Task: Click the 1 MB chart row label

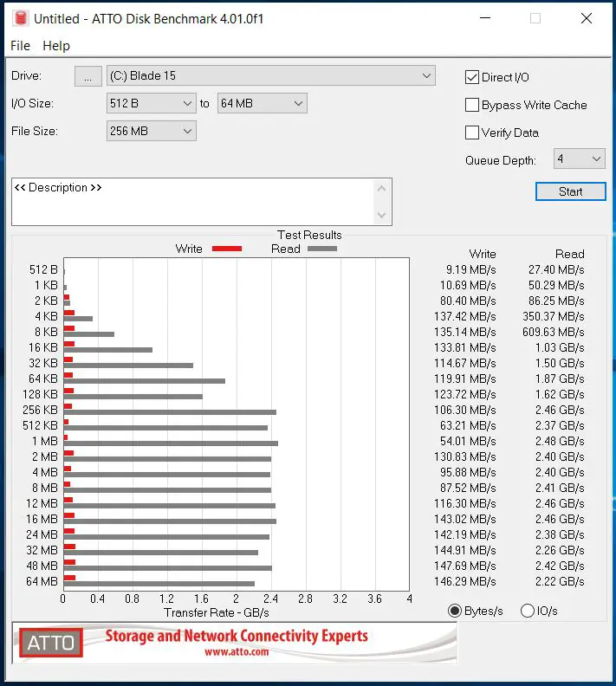Action: coord(45,441)
